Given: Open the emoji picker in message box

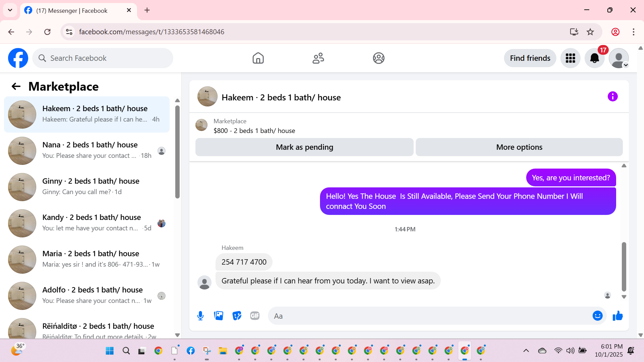Looking at the screenshot, I should point(597,316).
